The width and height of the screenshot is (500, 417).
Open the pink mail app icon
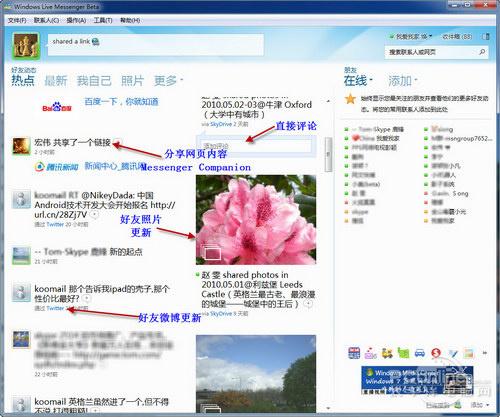click(x=370, y=353)
